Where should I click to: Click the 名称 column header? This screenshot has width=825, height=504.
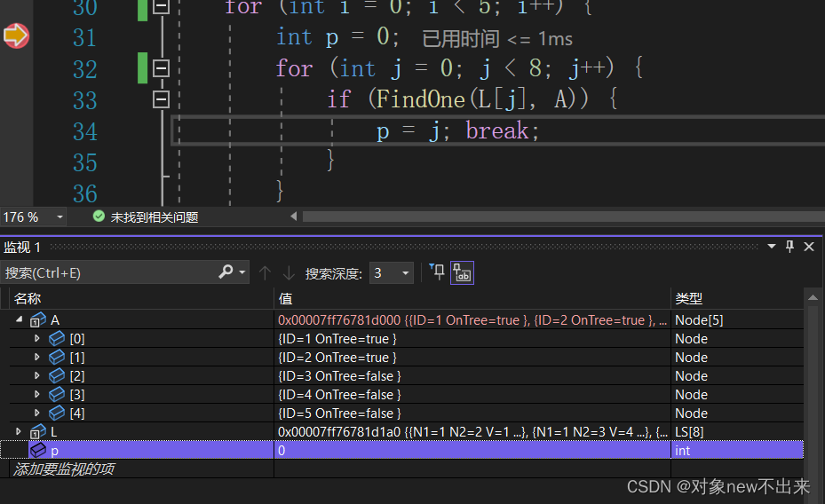28,298
